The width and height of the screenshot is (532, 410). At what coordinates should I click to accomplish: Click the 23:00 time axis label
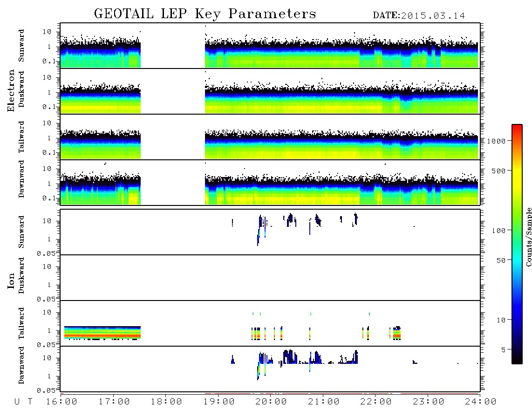tap(429, 402)
